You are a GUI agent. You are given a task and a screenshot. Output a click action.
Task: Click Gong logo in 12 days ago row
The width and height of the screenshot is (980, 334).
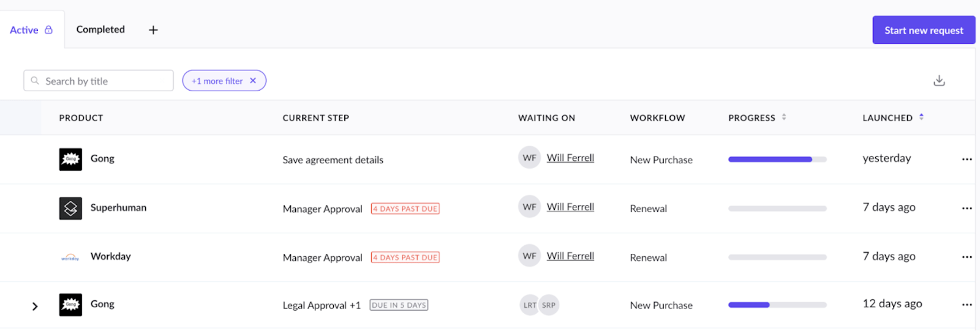[x=70, y=305]
